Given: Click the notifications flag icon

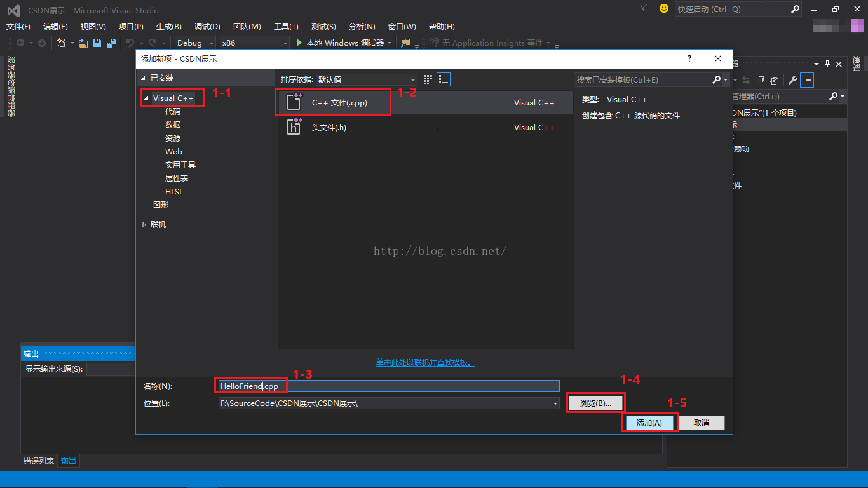Looking at the screenshot, I should pyautogui.click(x=644, y=8).
